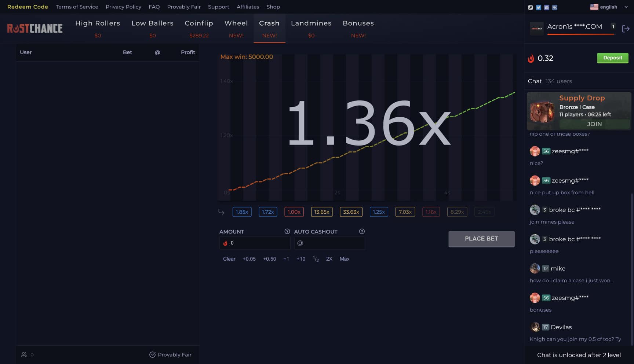Open the FAQ menu link

pos(154,7)
